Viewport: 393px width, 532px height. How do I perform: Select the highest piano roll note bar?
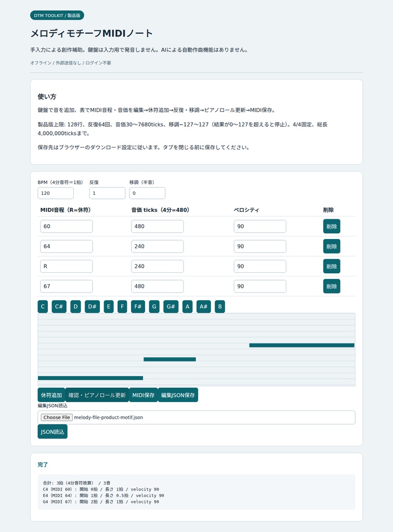click(302, 345)
